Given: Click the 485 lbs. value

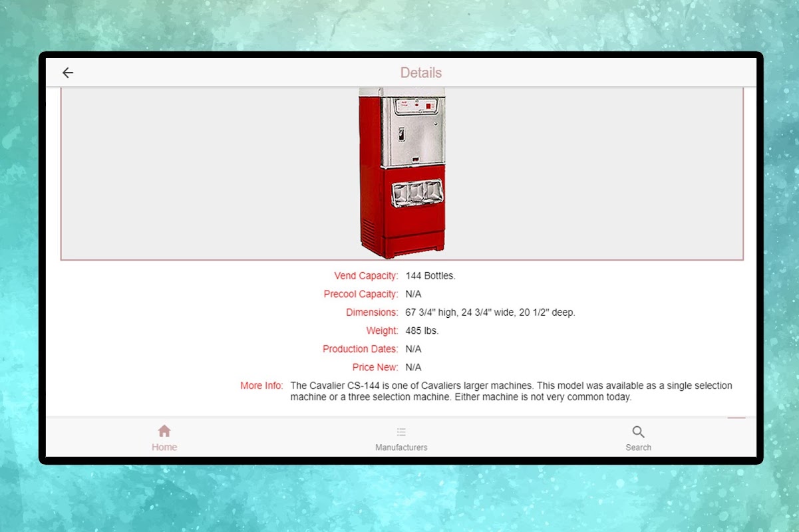Looking at the screenshot, I should pyautogui.click(x=422, y=331).
